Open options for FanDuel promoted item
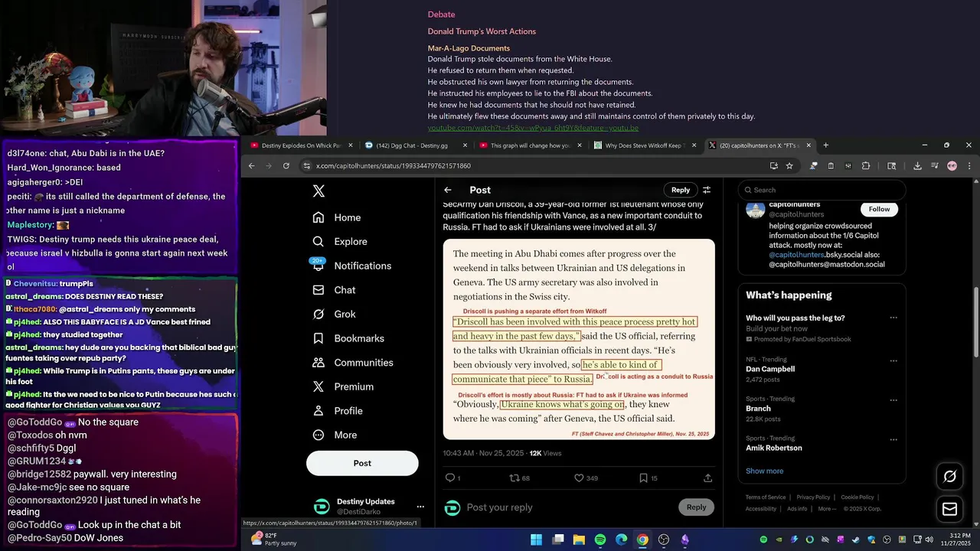 [x=893, y=318]
